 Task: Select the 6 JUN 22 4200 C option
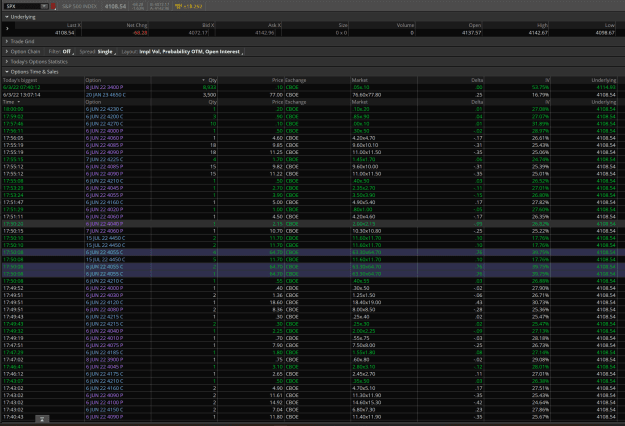[104, 116]
